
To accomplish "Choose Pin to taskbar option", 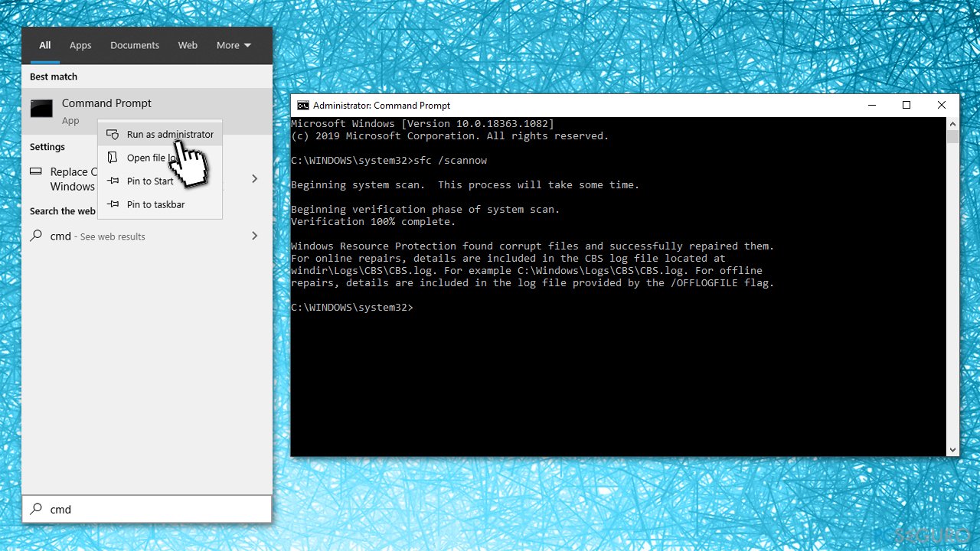I will [x=160, y=204].
